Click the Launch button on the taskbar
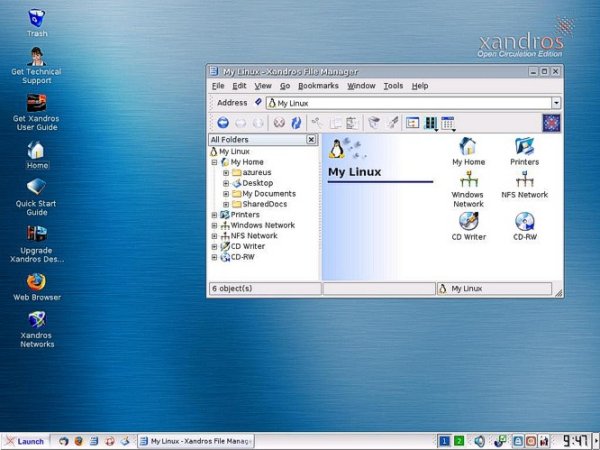Image resolution: width=600 pixels, height=450 pixels. (x=25, y=441)
